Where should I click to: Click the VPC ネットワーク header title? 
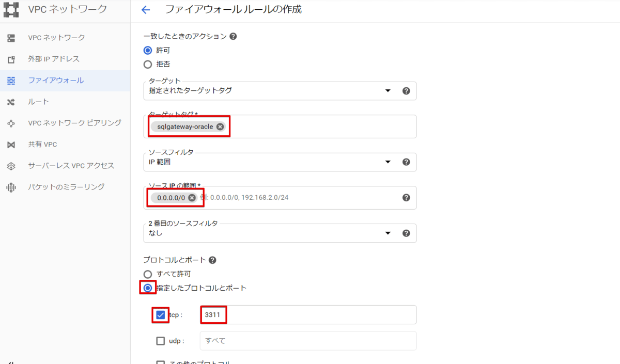coord(68,9)
